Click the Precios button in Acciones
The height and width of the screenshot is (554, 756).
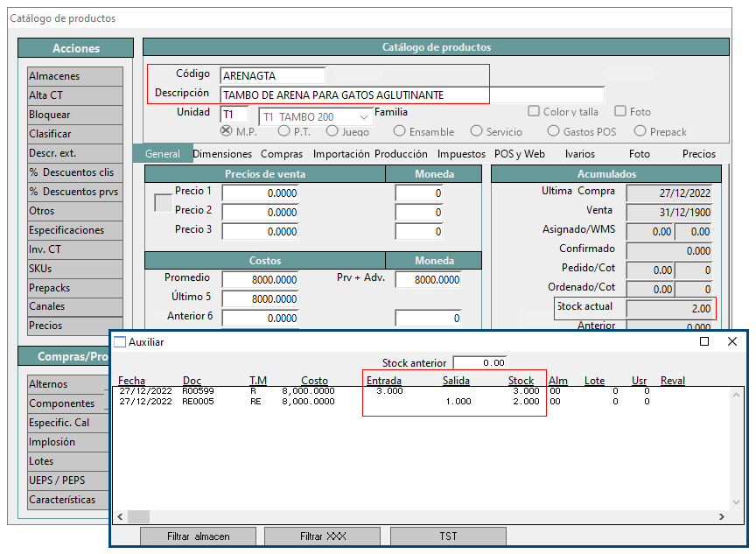tap(75, 326)
